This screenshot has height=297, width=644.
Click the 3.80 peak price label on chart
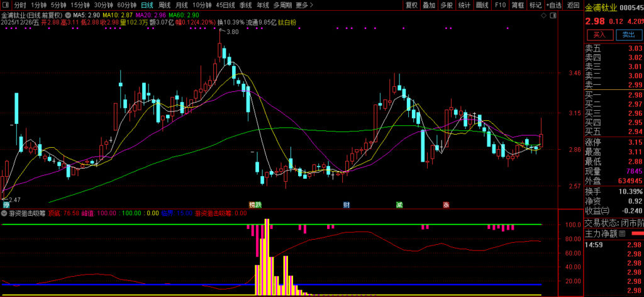[x=233, y=31]
